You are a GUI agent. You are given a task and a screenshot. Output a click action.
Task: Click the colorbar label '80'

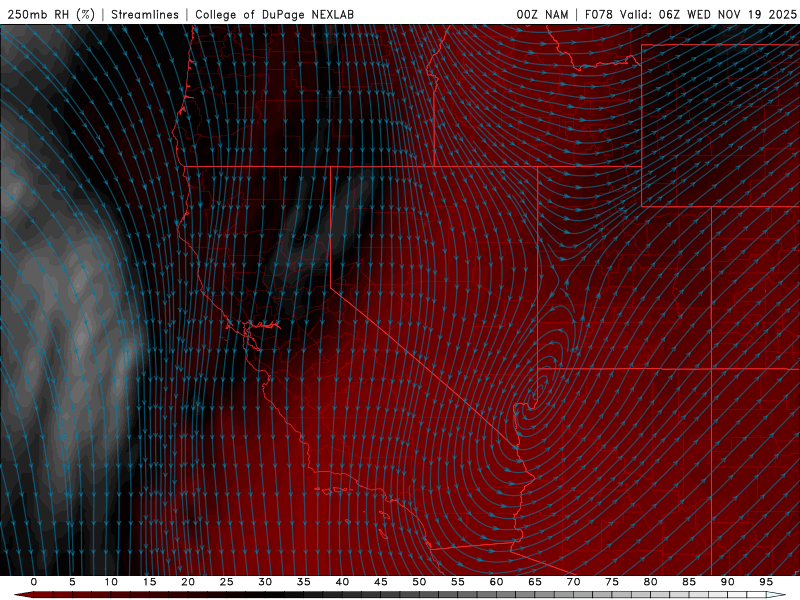651,582
